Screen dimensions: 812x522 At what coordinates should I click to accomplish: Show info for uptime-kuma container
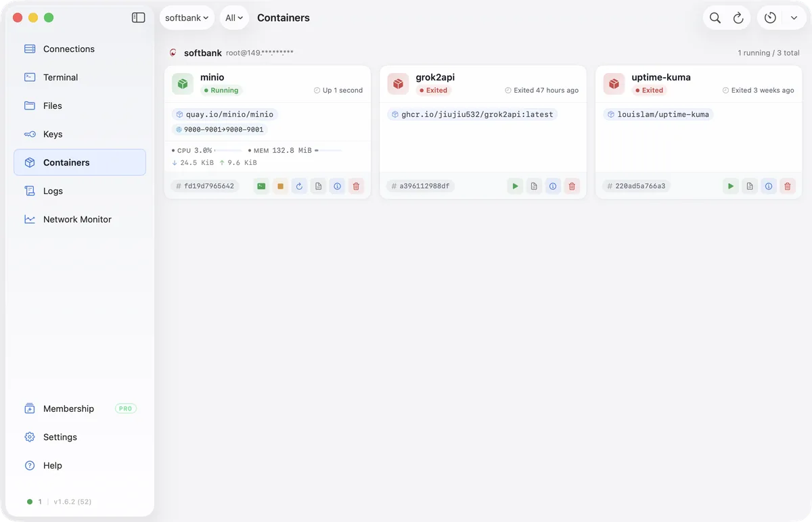tap(768, 186)
